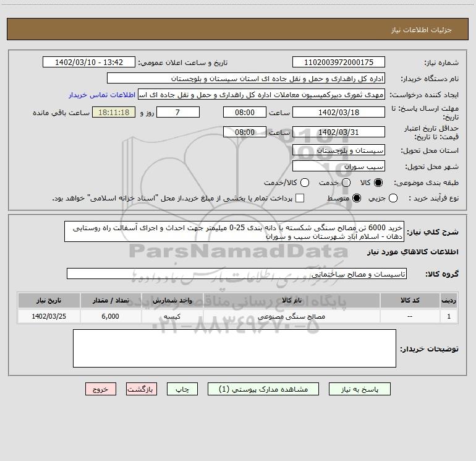The height and width of the screenshot is (461, 476).
Task: Click the request creator field مهدی تموری
Action: pyautogui.click(x=261, y=94)
